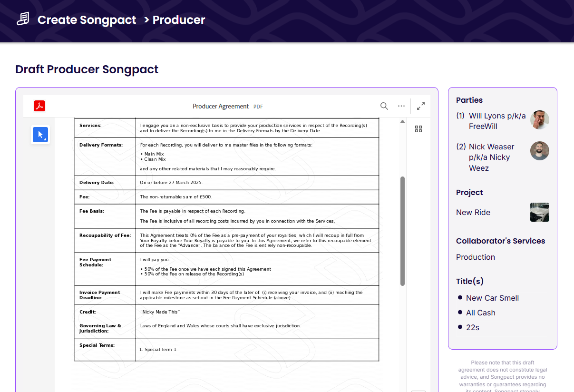Open the page thumbnails grid view
The width and height of the screenshot is (574, 392).
[418, 129]
